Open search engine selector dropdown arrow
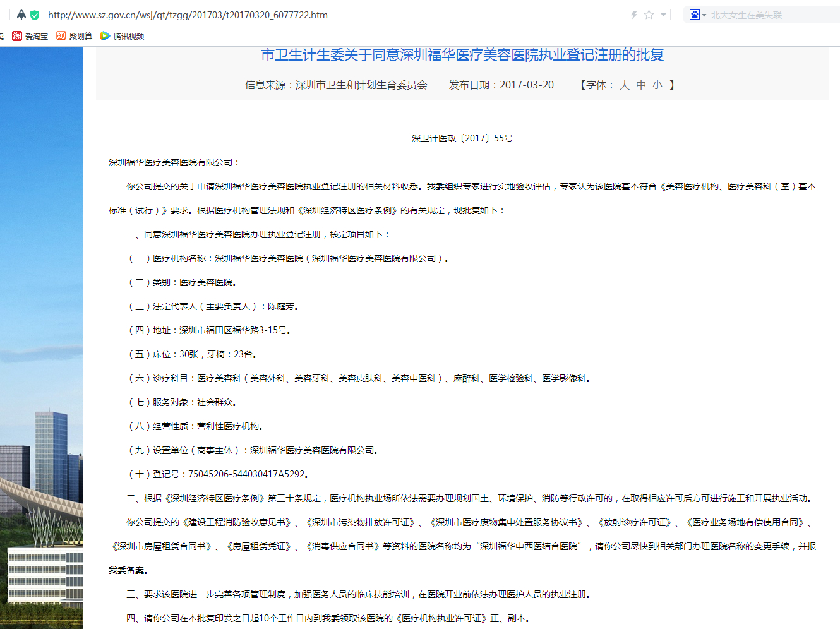The image size is (840, 629). [704, 15]
